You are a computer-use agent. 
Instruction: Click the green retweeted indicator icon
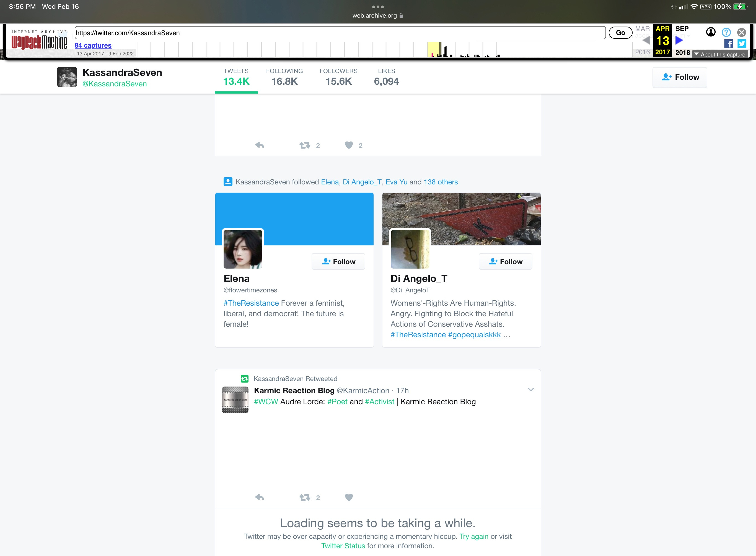[245, 379]
